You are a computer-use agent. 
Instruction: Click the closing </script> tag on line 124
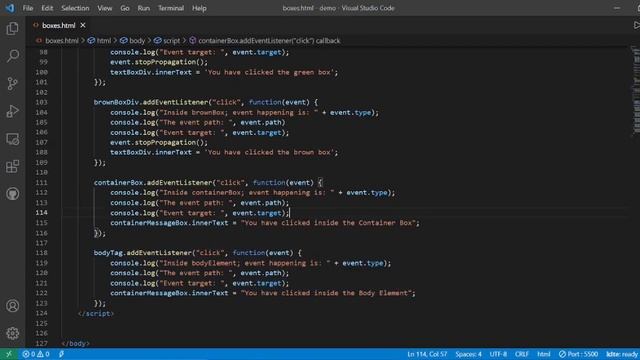click(x=96, y=313)
